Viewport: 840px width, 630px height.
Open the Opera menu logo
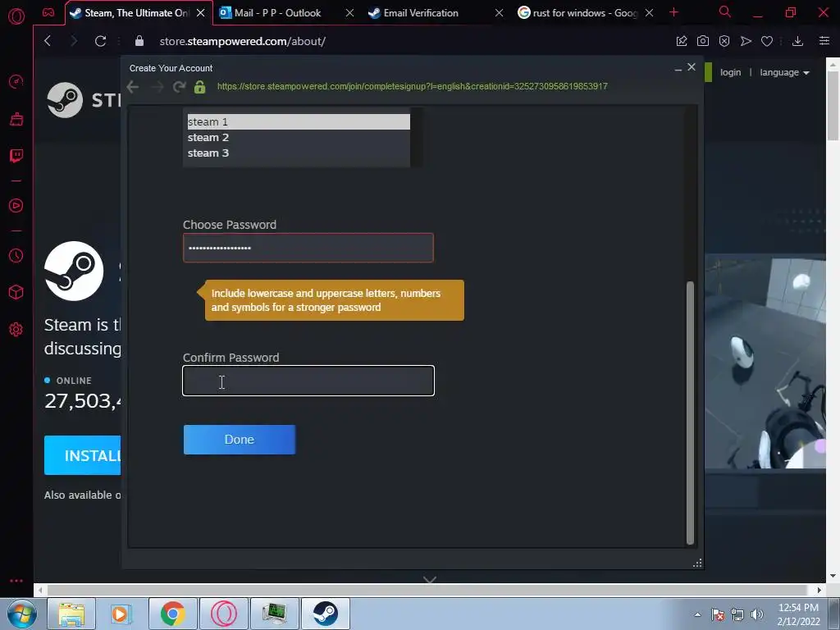coord(16,16)
